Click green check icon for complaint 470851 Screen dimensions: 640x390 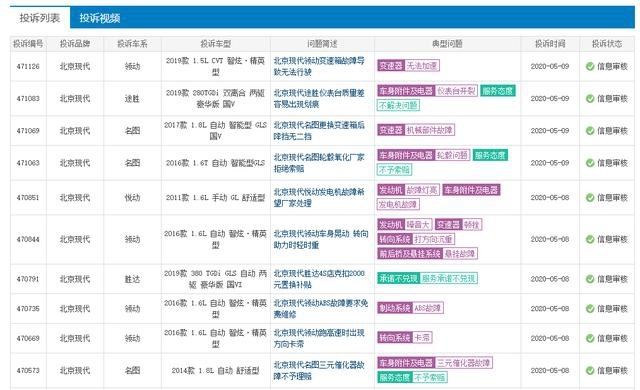pos(590,197)
